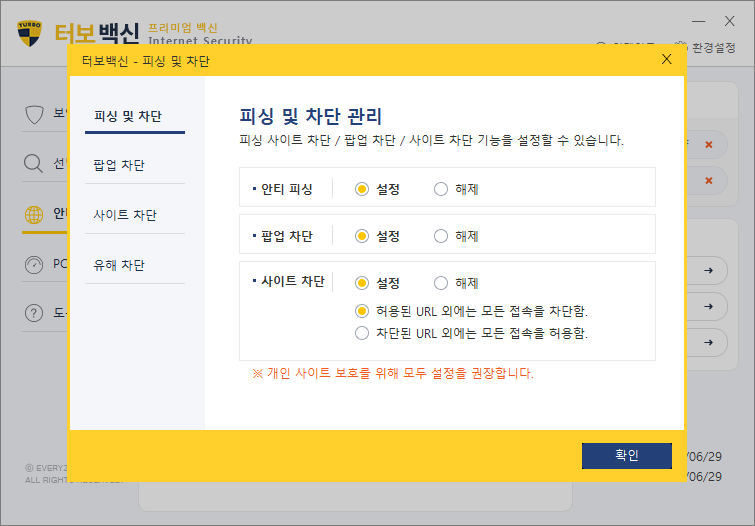
Task: Click the TurboVaccine shield logo
Action: click(x=29, y=31)
